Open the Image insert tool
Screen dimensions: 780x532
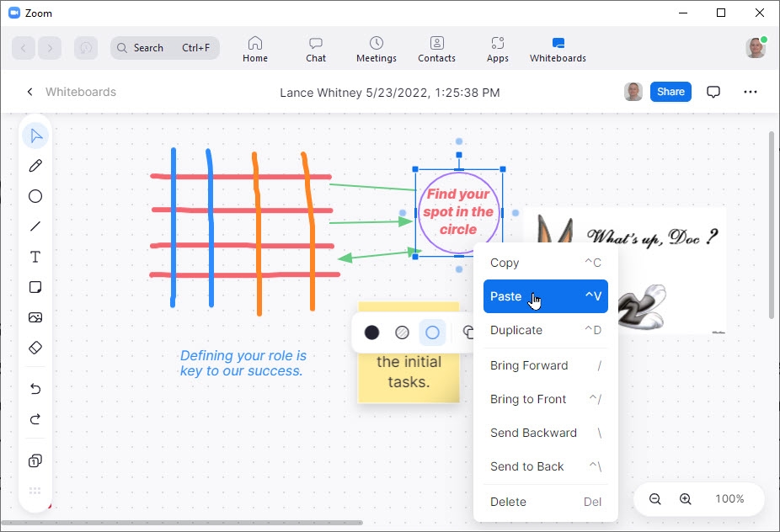tap(35, 317)
